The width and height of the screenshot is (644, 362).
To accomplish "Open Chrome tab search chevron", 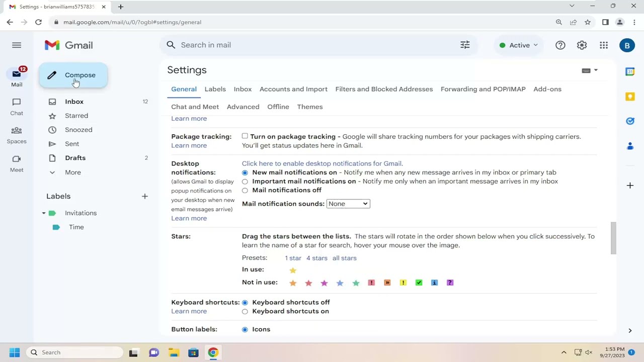I will (572, 6).
